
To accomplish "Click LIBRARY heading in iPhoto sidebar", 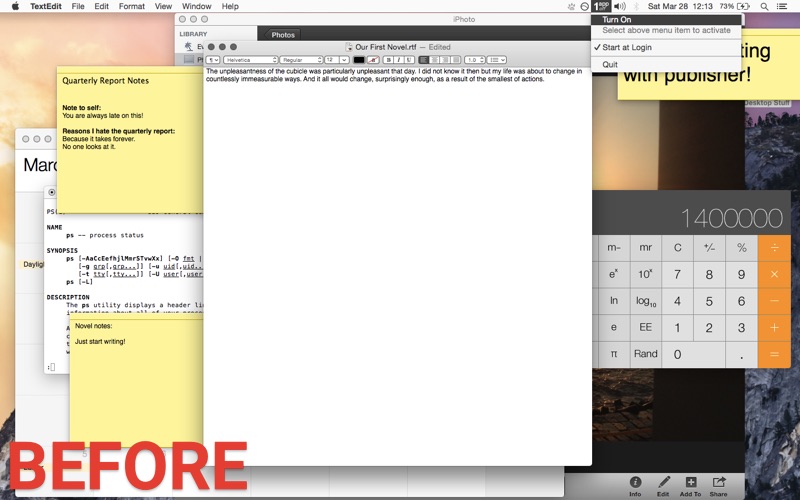I will tap(193, 34).
